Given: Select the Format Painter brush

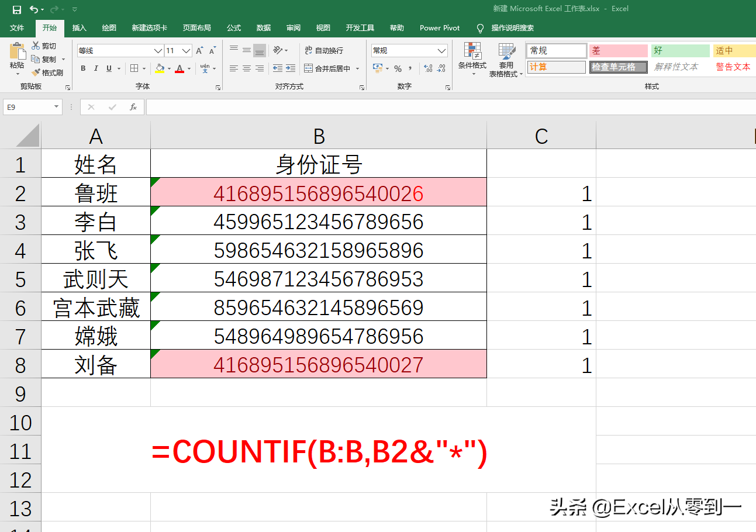Looking at the screenshot, I should click(36, 72).
